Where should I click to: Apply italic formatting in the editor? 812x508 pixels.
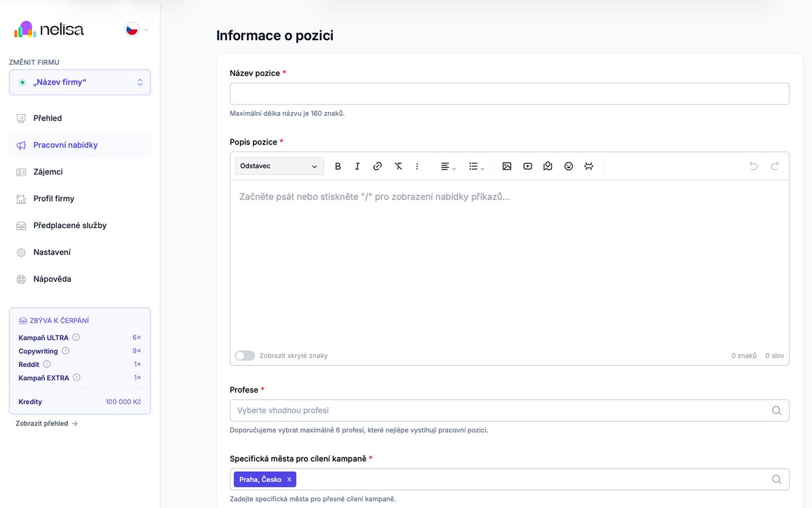pyautogui.click(x=357, y=166)
